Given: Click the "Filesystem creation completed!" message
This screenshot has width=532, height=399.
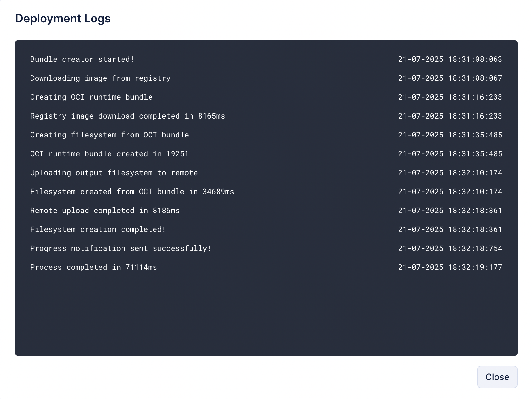Looking at the screenshot, I should point(98,229).
